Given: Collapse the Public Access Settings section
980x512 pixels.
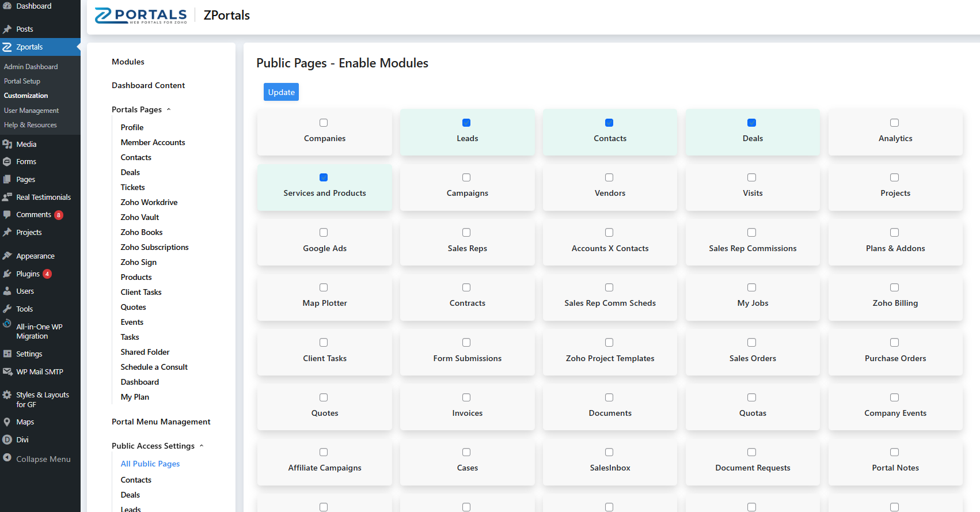Looking at the screenshot, I should pyautogui.click(x=202, y=446).
